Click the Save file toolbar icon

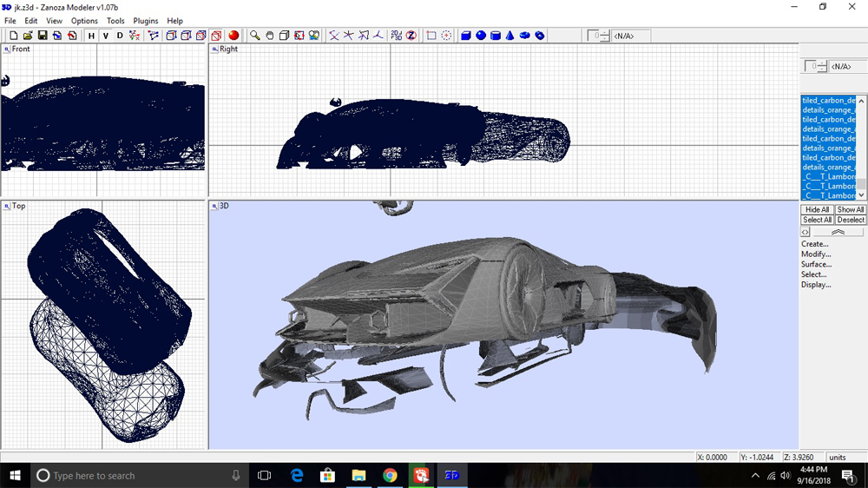[42, 36]
